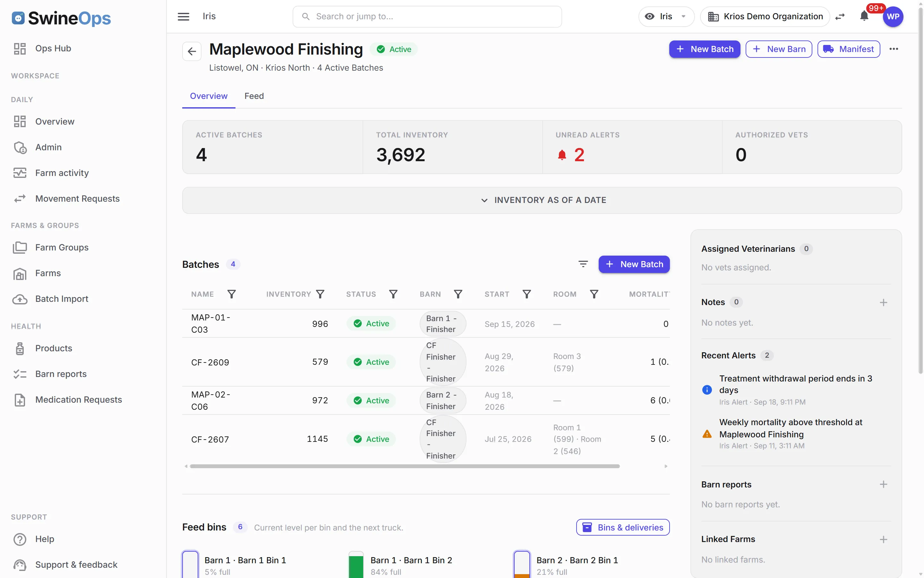Click the top New Batch button
The width and height of the screenshot is (924, 578).
tap(705, 49)
